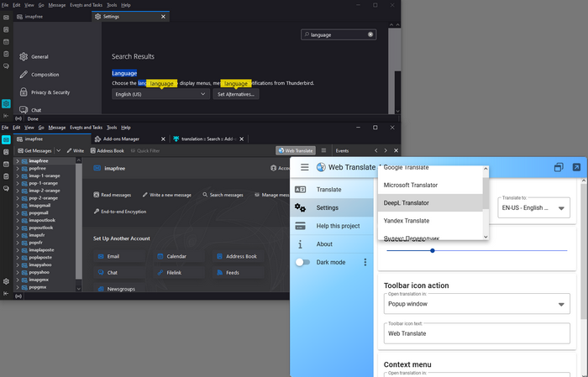The width and height of the screenshot is (588, 377).
Task: Open 'Open translation in' Popup window dropdown
Action: (x=476, y=304)
